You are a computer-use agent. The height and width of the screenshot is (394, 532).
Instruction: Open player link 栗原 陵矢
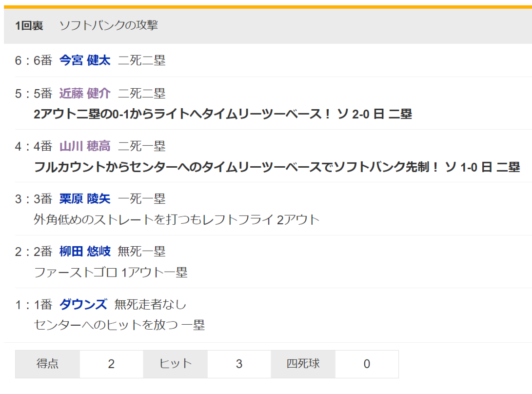(x=85, y=199)
